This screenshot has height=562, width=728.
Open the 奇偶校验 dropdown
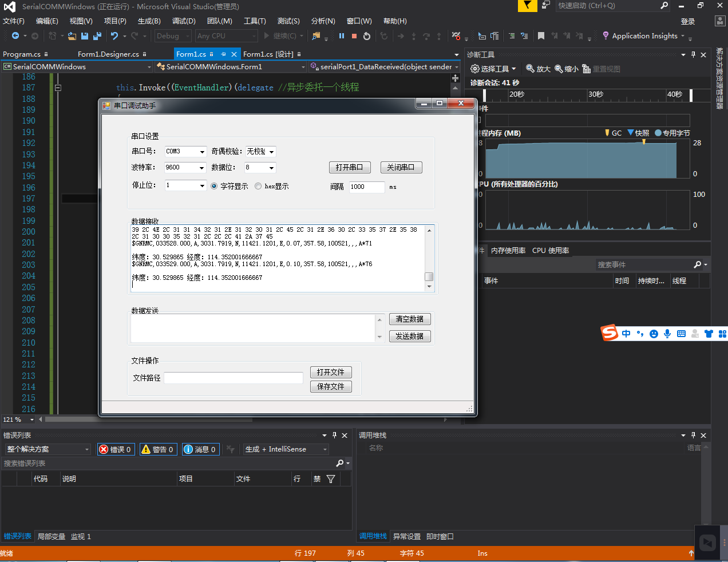(271, 152)
